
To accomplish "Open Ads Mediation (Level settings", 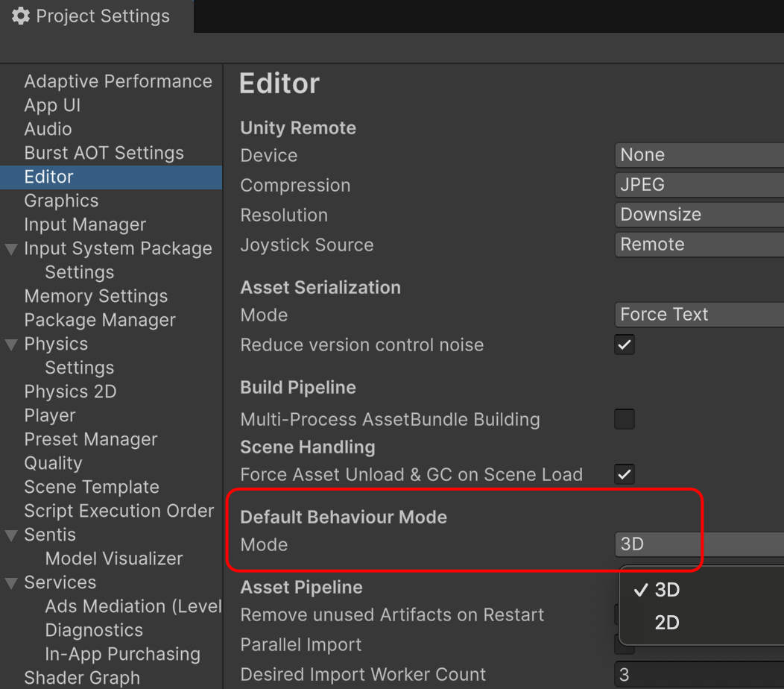I will coord(133,606).
